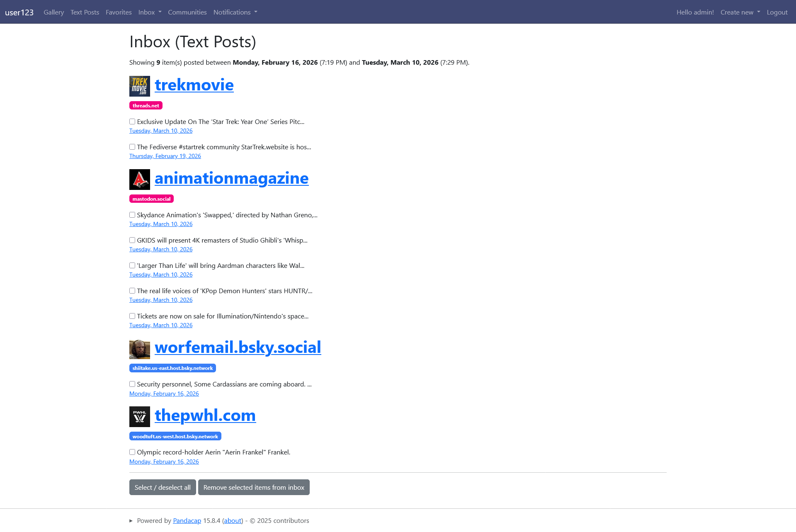This screenshot has width=796, height=532.
Task: Check the 'KPop Demon Hunters' post box
Action: [132, 291]
